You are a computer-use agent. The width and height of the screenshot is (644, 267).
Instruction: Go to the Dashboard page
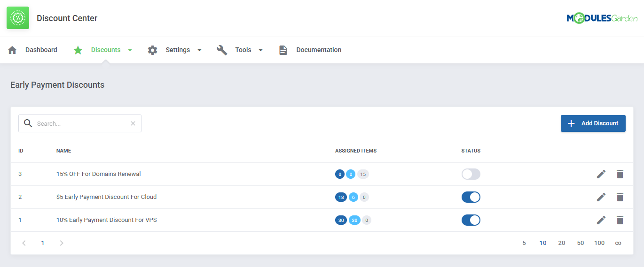(41, 50)
